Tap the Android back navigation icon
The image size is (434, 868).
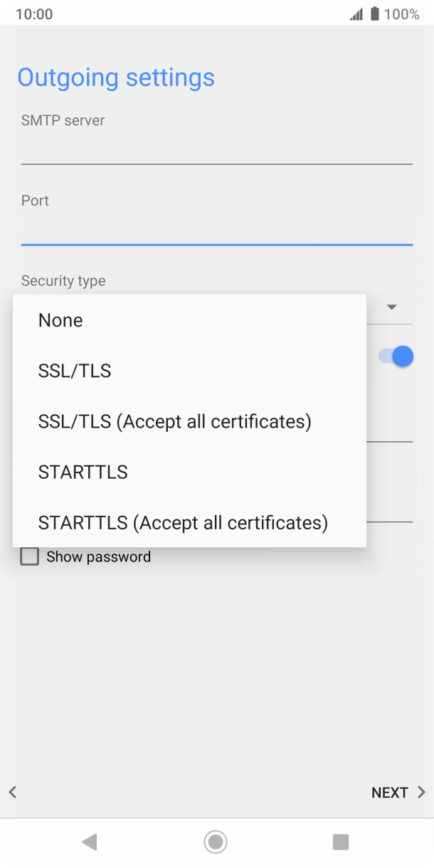point(90,842)
